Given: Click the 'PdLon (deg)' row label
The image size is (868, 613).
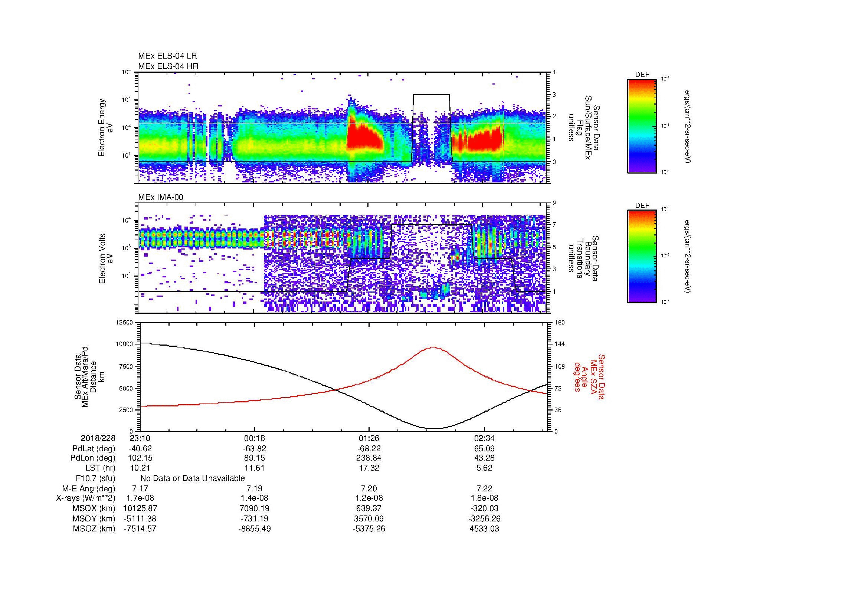Looking at the screenshot, I should coord(93,458).
